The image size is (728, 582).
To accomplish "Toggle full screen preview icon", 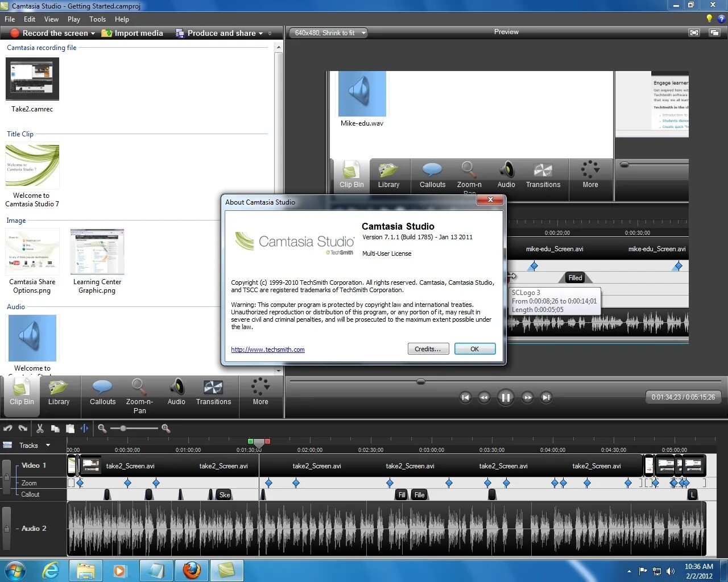I will tap(694, 32).
